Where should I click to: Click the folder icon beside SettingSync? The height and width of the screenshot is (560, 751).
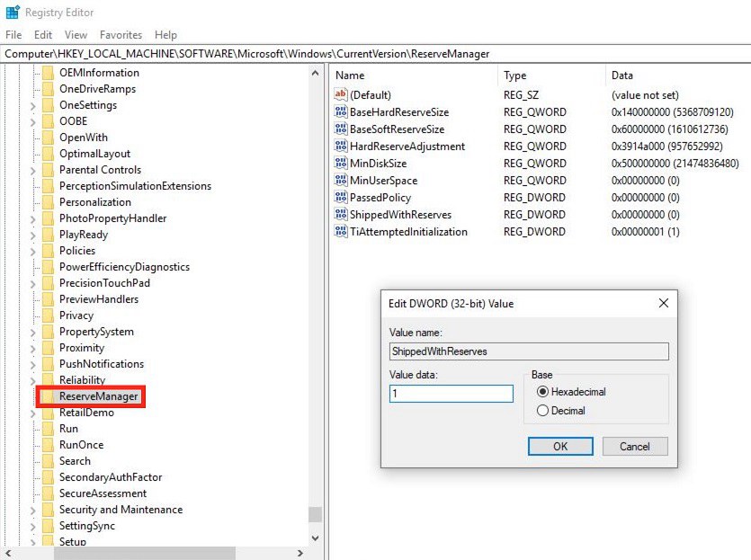coord(47,525)
